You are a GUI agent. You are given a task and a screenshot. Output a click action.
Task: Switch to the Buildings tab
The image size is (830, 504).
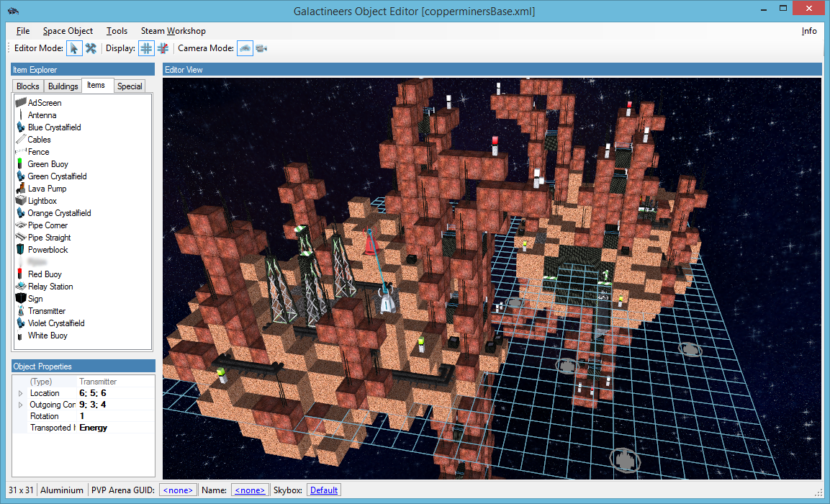click(x=63, y=86)
